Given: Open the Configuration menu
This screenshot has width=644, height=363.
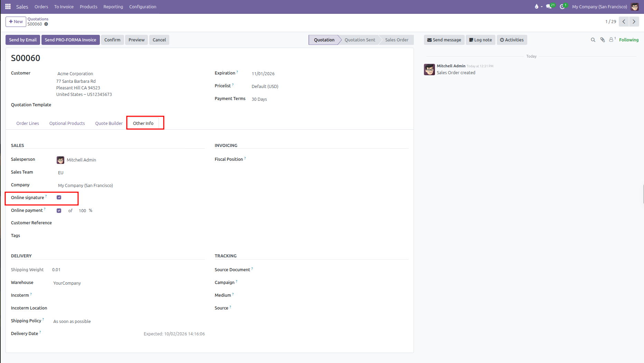Looking at the screenshot, I should [x=143, y=7].
